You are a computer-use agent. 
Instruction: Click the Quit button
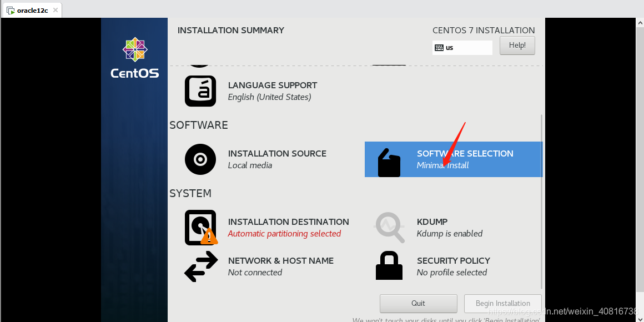pos(418,304)
